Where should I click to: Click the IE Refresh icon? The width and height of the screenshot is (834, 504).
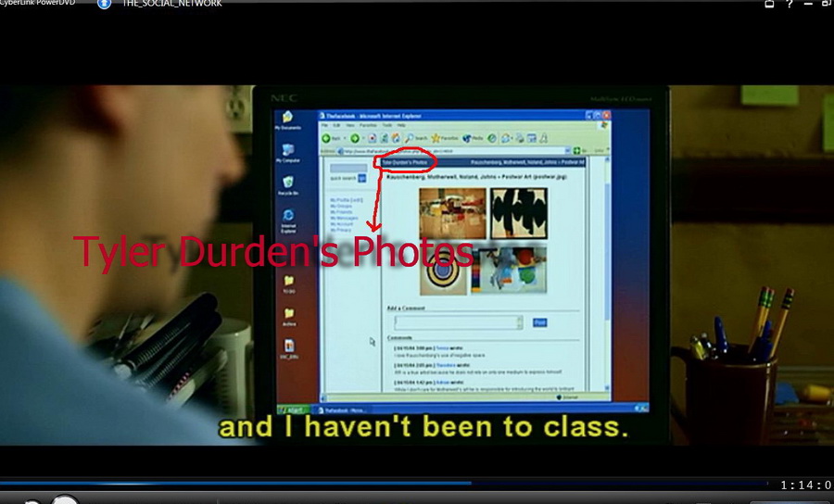coord(384,138)
